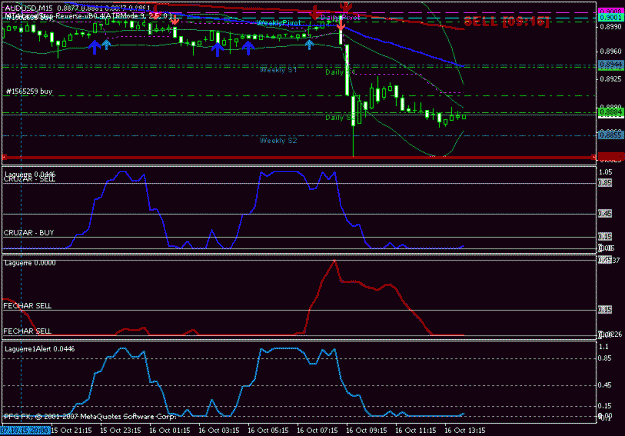Click the dark red price tag on the price scale
This screenshot has width=625, height=436.
click(x=611, y=156)
